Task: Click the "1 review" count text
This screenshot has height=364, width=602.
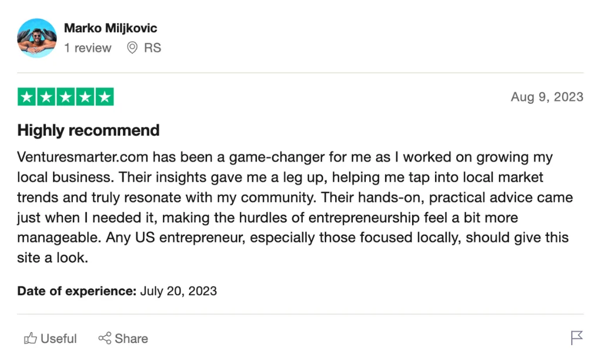Action: click(x=88, y=48)
